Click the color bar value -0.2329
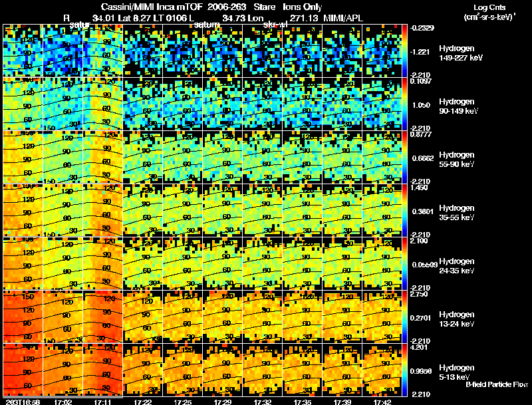Viewport: 532px width, 405px height. pos(422,28)
